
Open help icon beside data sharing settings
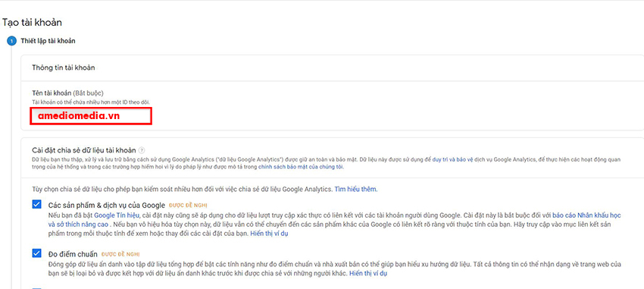[142, 150]
